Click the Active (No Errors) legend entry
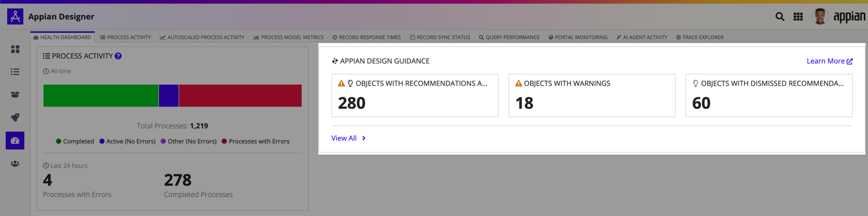The image size is (868, 216). tap(127, 141)
